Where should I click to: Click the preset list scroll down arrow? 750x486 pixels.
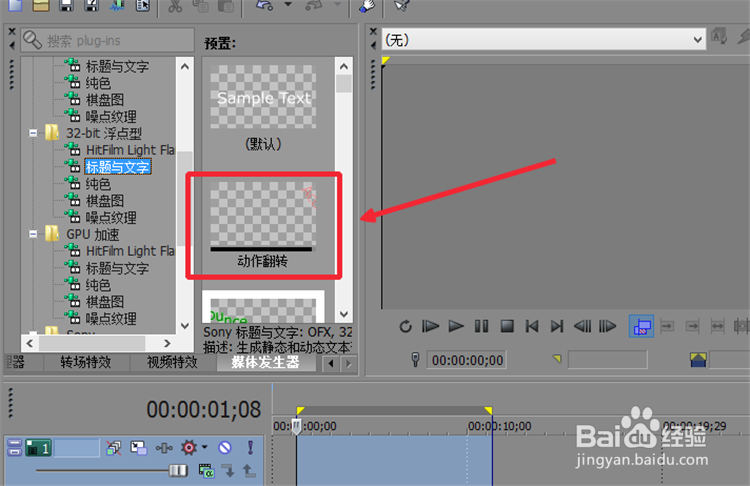[344, 314]
